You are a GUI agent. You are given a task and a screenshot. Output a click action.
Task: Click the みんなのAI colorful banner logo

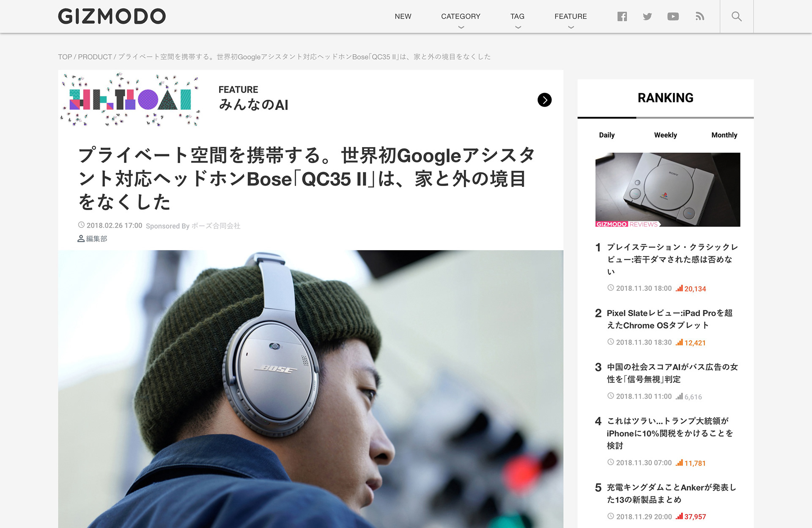click(130, 100)
